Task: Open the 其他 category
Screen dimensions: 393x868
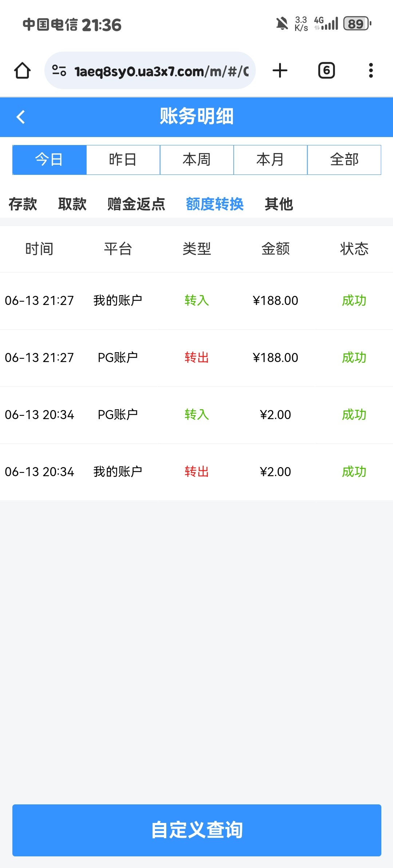Action: pyautogui.click(x=279, y=204)
